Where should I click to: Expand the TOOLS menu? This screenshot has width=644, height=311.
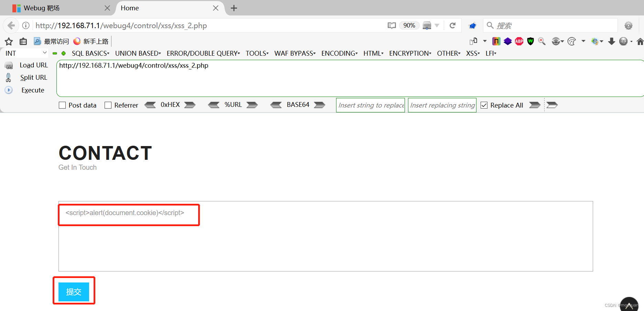(257, 53)
